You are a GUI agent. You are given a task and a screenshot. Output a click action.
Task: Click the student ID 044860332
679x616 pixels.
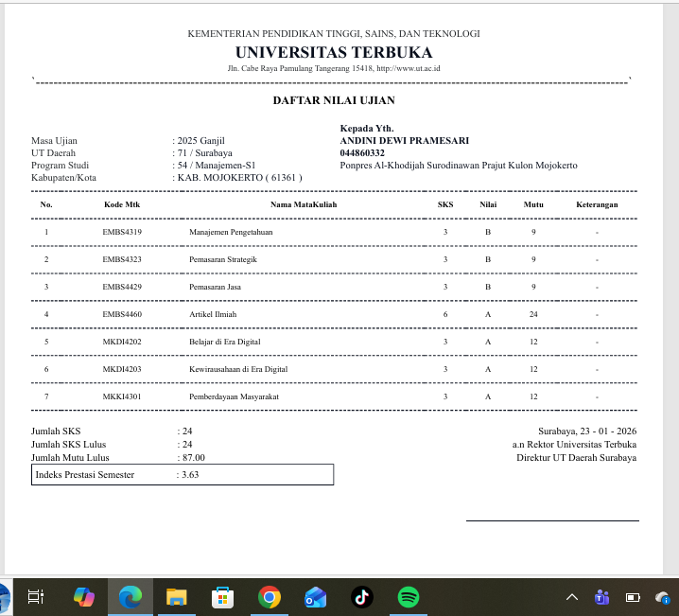coord(362,153)
